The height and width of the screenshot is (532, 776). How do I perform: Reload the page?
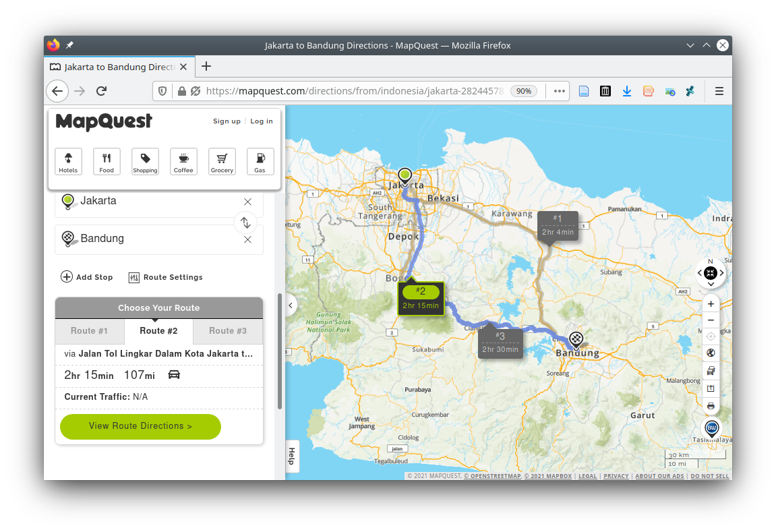[x=101, y=91]
